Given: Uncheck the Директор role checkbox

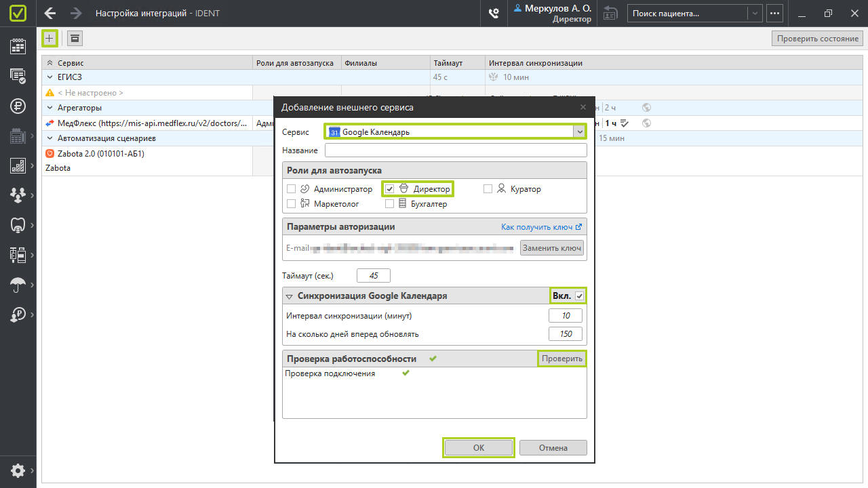Looking at the screenshot, I should (390, 189).
